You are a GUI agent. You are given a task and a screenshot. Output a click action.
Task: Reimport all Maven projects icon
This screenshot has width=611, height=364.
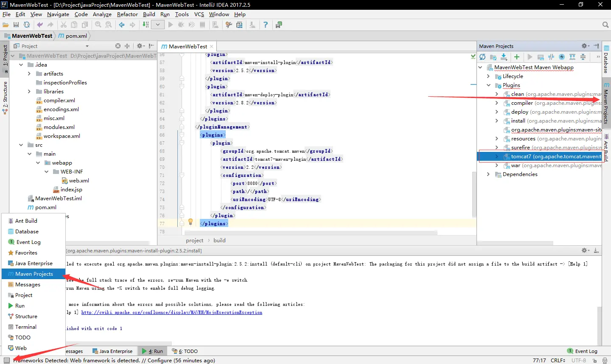tap(482, 57)
